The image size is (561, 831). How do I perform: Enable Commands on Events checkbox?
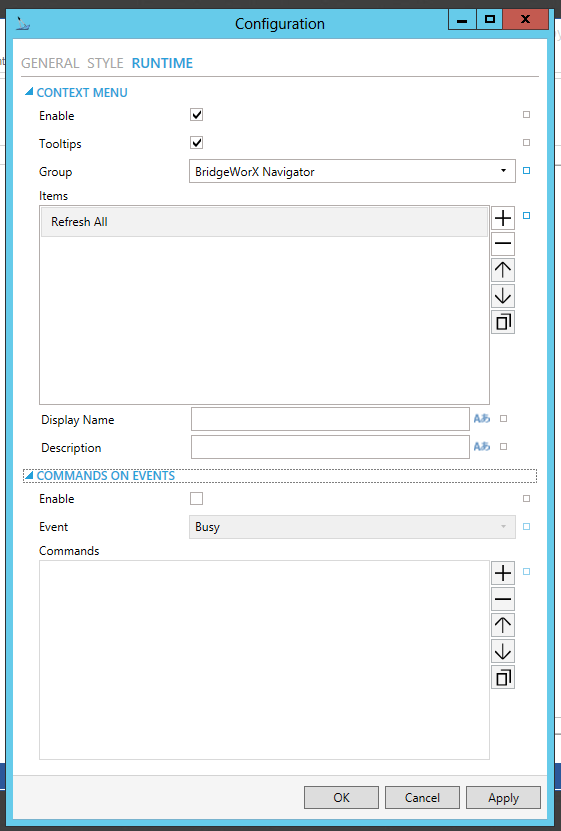tap(197, 499)
